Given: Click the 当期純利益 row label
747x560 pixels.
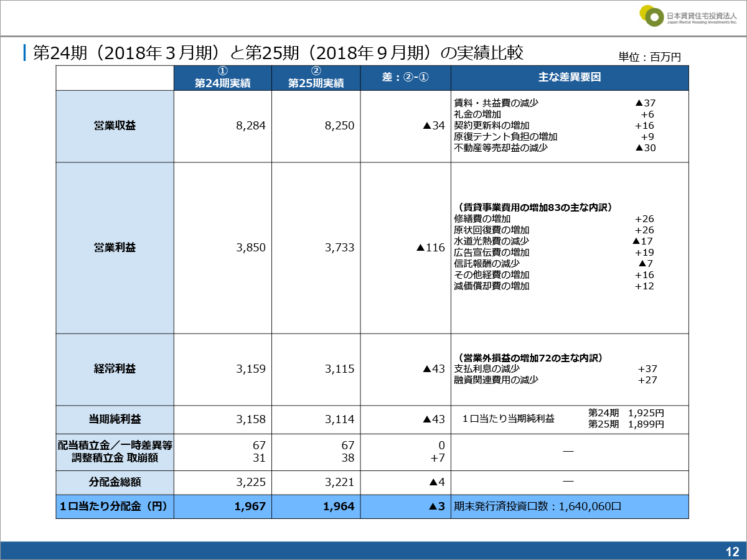Looking at the screenshot, I should click(x=115, y=419).
